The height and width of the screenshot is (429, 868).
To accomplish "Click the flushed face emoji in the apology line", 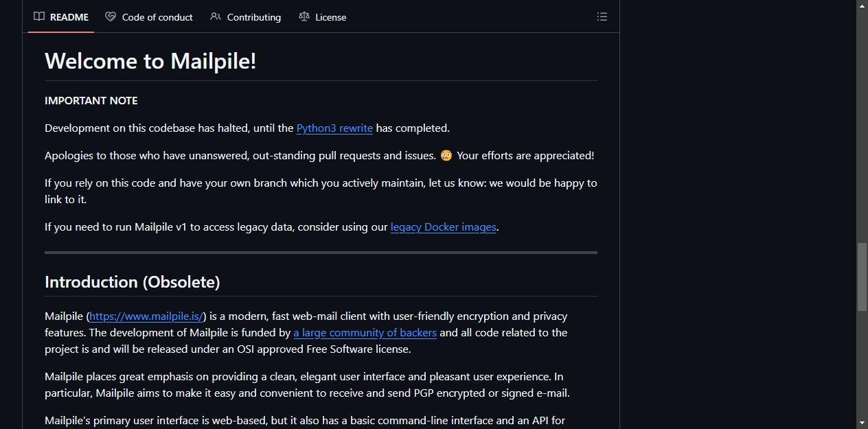I will click(446, 156).
